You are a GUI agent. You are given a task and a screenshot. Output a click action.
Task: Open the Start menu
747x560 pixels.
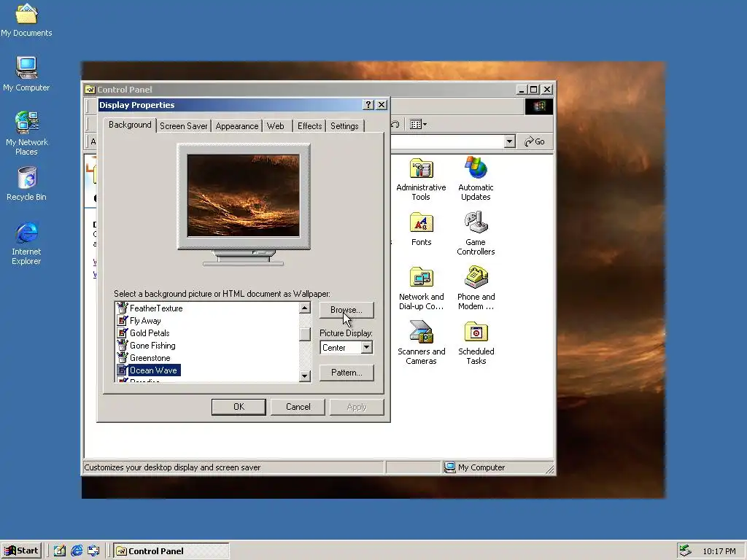(x=21, y=551)
